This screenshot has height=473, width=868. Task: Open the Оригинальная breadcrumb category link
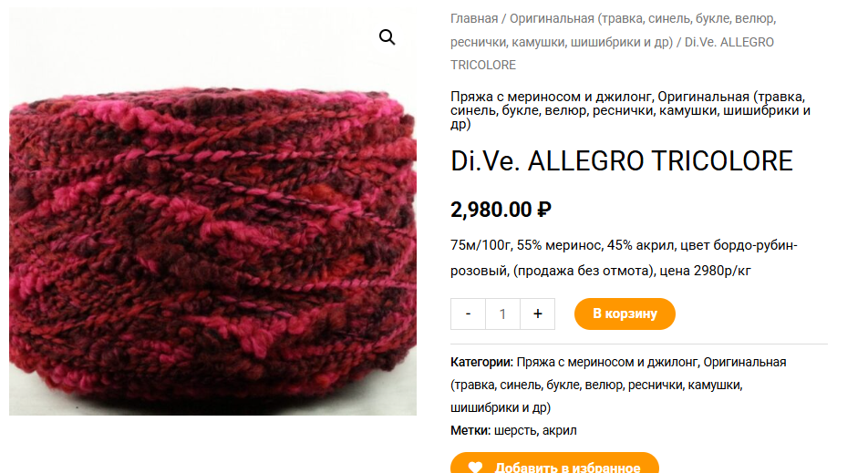[614, 30]
